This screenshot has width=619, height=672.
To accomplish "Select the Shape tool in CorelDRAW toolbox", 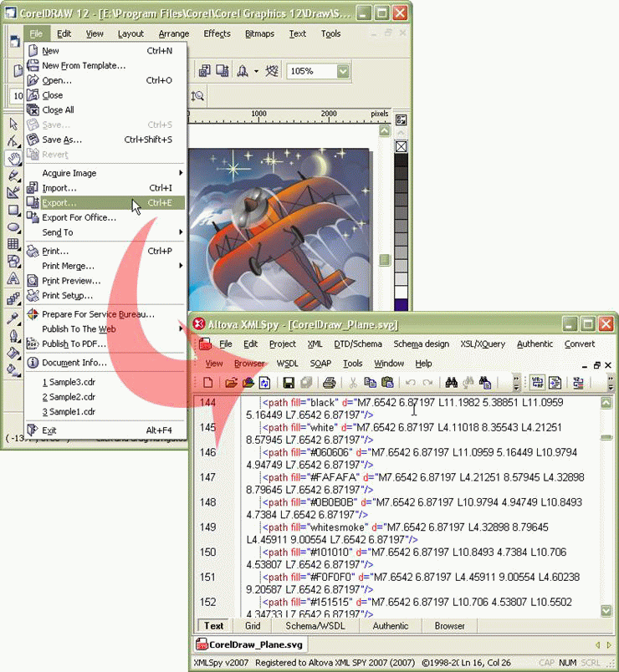I will click(13, 141).
